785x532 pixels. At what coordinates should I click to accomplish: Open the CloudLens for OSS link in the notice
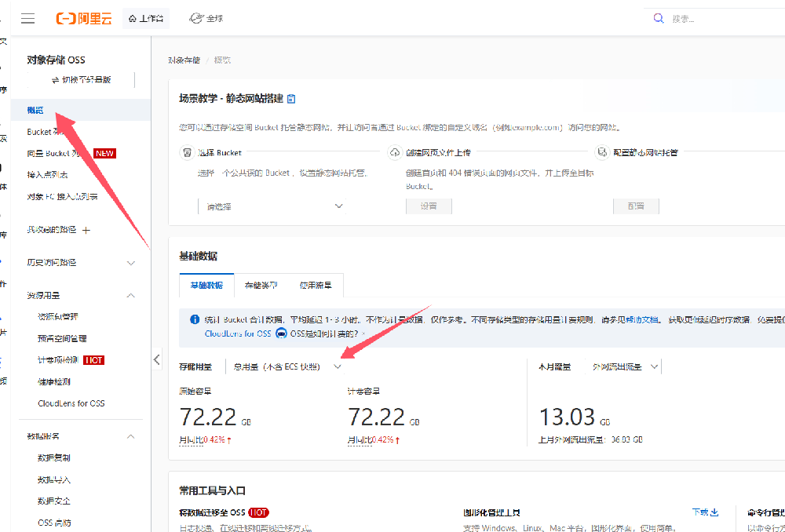pyautogui.click(x=238, y=333)
